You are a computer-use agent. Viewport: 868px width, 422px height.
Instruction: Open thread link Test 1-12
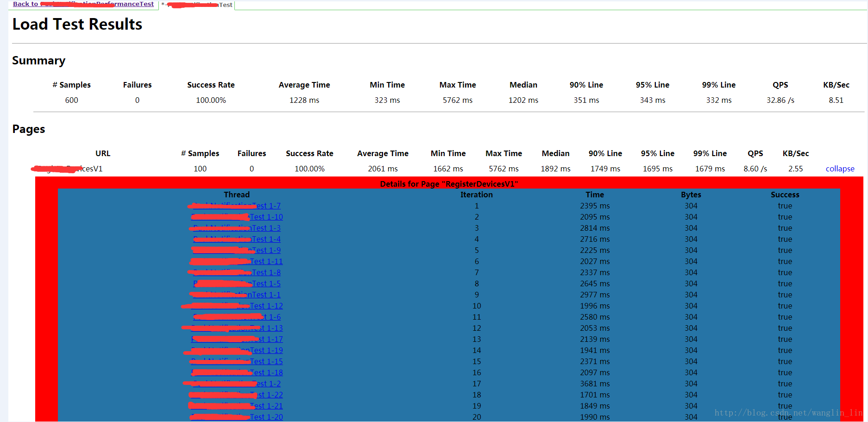[x=237, y=306]
